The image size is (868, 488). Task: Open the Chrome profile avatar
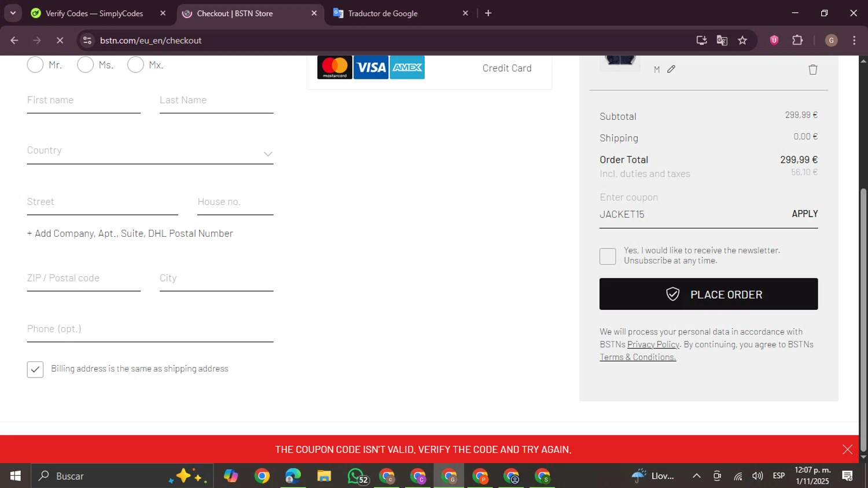click(x=832, y=41)
